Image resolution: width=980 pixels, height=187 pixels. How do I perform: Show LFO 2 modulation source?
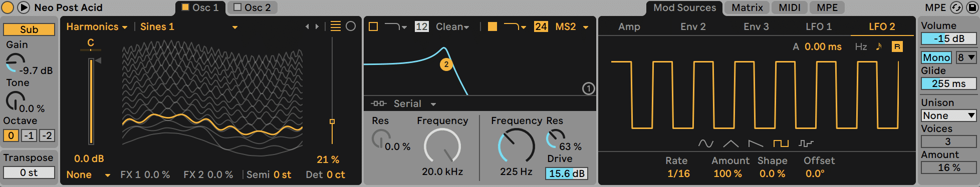coord(882,26)
